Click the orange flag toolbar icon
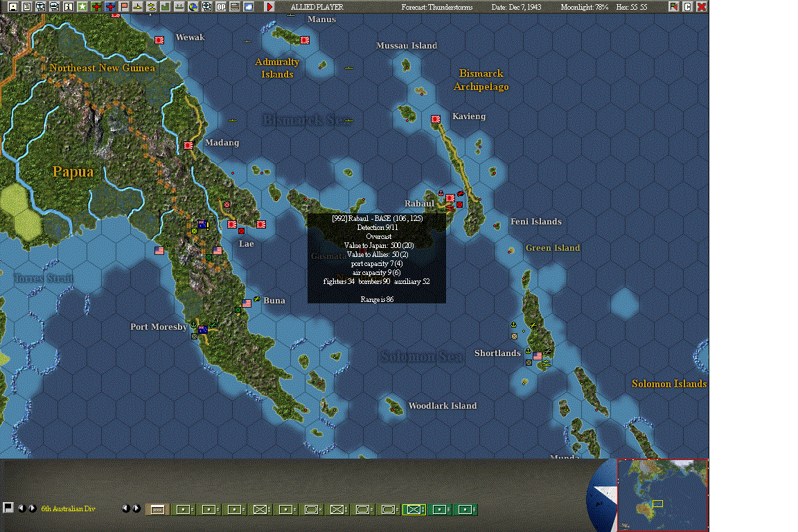The width and height of the screenshot is (798, 532). [x=124, y=7]
